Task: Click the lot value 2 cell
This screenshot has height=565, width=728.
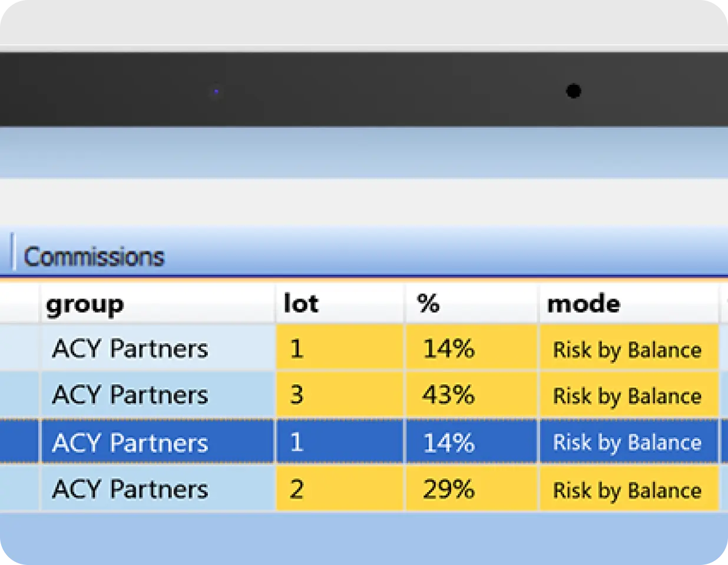Action: (x=297, y=489)
